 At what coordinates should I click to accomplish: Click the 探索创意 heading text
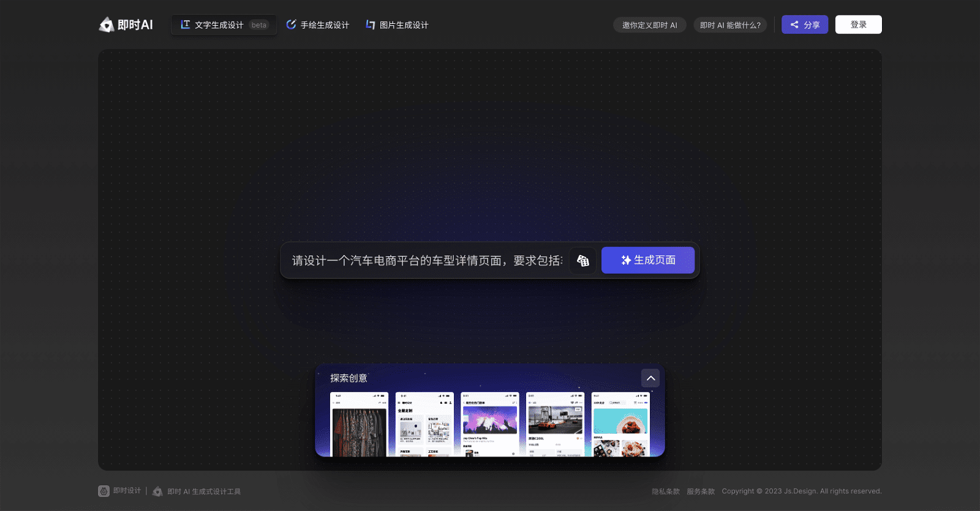pyautogui.click(x=349, y=378)
